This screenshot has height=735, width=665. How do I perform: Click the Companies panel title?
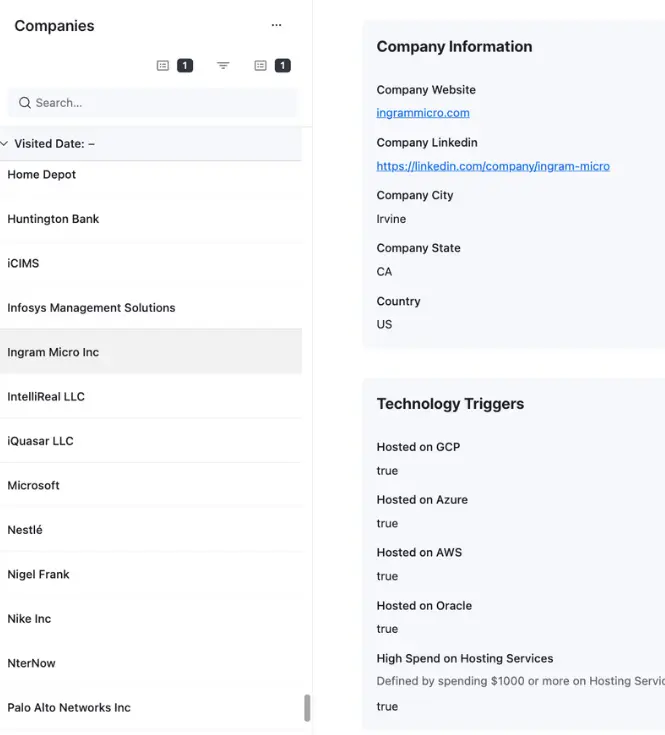coord(54,26)
